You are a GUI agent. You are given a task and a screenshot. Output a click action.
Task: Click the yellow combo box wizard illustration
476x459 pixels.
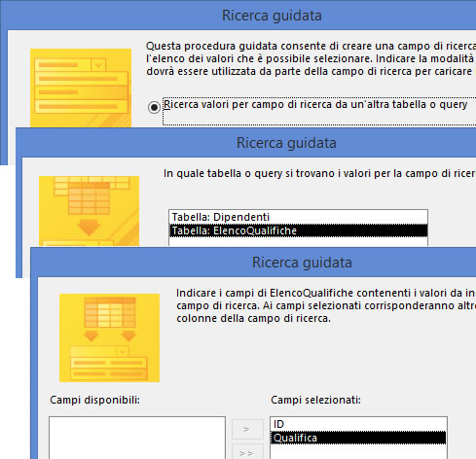(81, 88)
